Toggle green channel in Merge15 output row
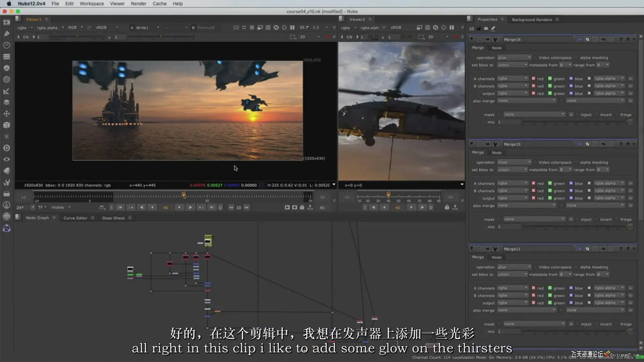Image resolution: width=644 pixels, height=362 pixels. pyautogui.click(x=550, y=198)
